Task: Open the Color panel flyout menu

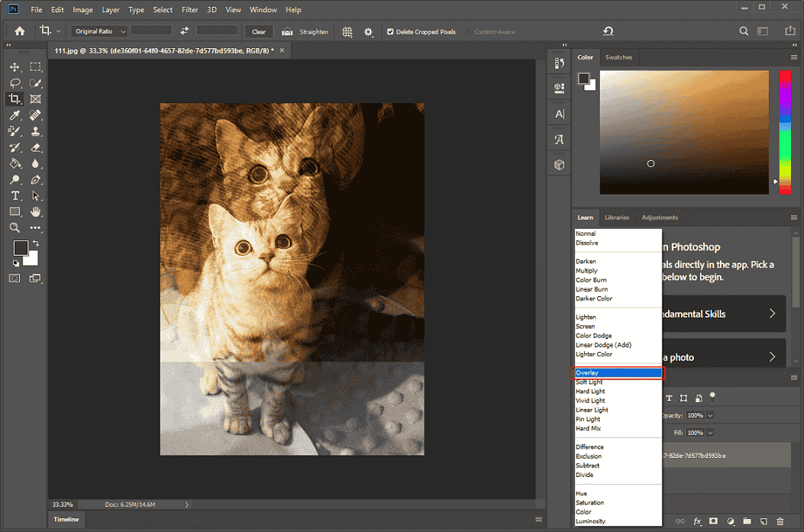Action: tap(793, 57)
